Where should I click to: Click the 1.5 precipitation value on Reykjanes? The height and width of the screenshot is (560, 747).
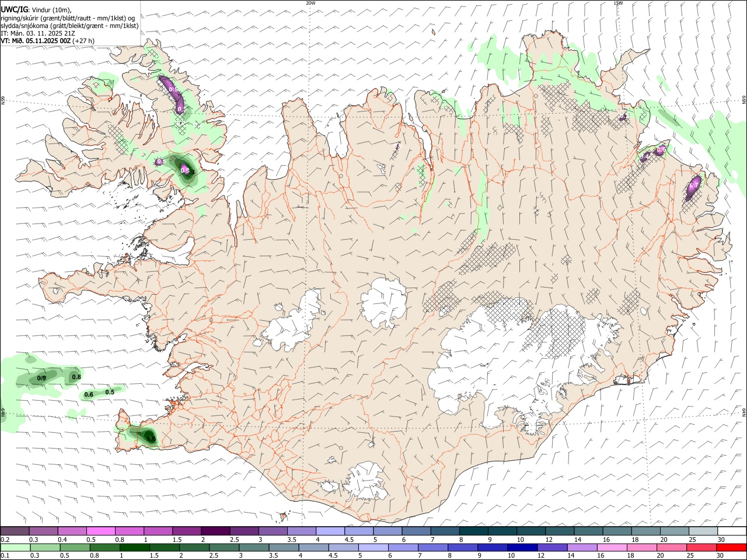(x=150, y=439)
